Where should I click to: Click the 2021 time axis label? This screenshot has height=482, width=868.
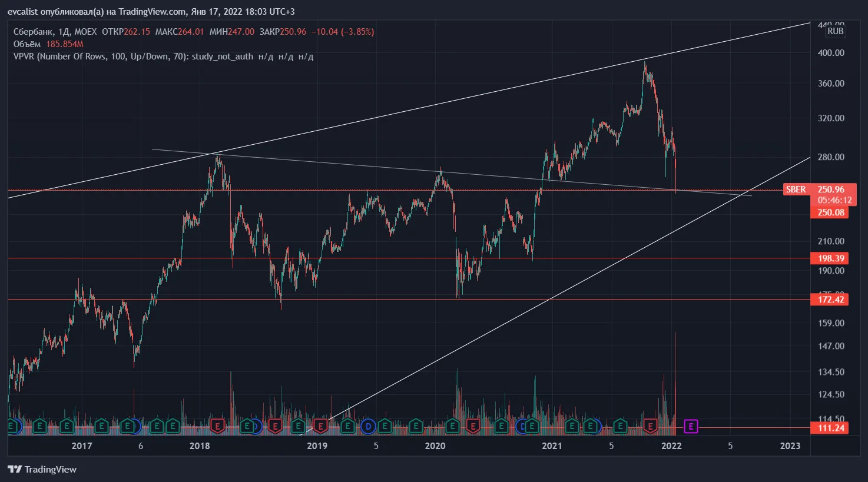tap(552, 446)
